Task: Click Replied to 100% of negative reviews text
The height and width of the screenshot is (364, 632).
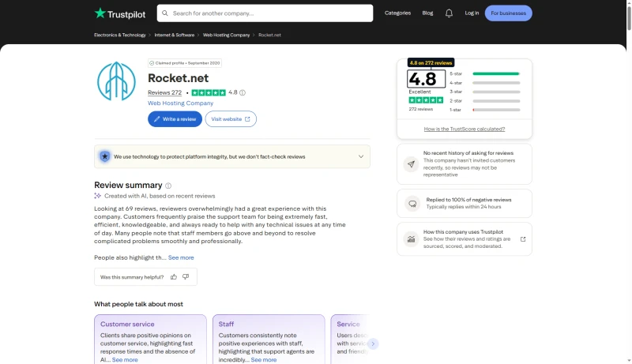Action: pyautogui.click(x=468, y=200)
